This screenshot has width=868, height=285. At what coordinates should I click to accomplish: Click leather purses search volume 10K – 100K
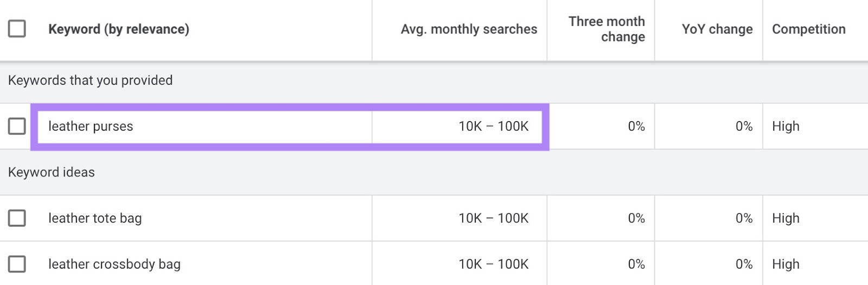pos(493,126)
